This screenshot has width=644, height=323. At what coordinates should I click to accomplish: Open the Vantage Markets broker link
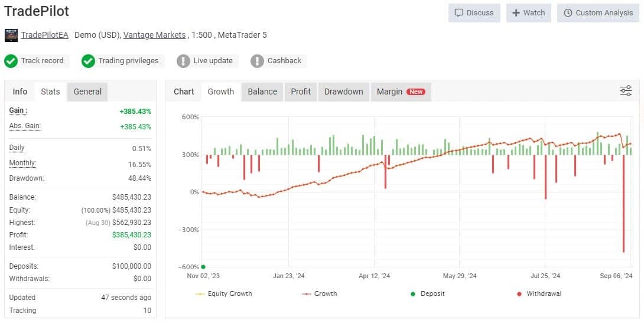[154, 35]
